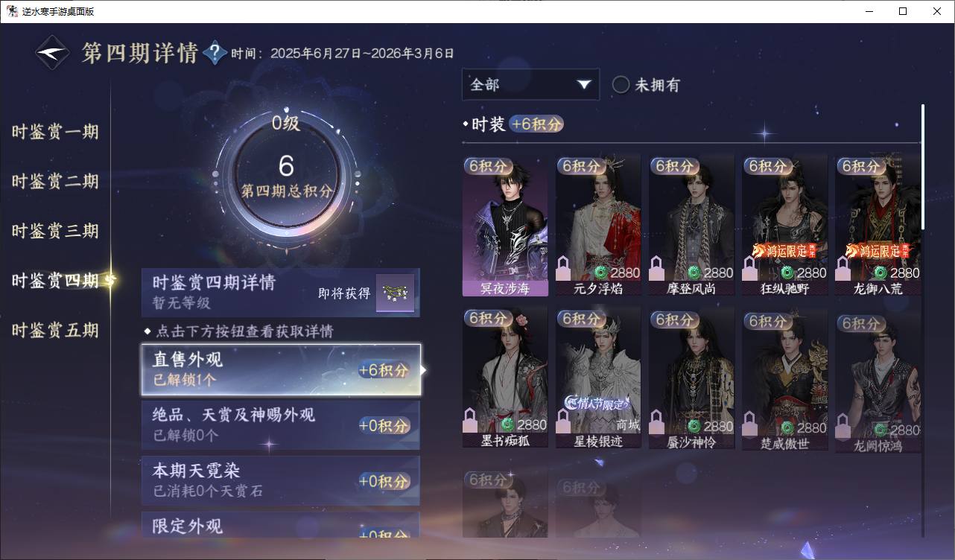Click the 时鉴赏四期详情 banner
The width and height of the screenshot is (955, 560).
(x=281, y=293)
